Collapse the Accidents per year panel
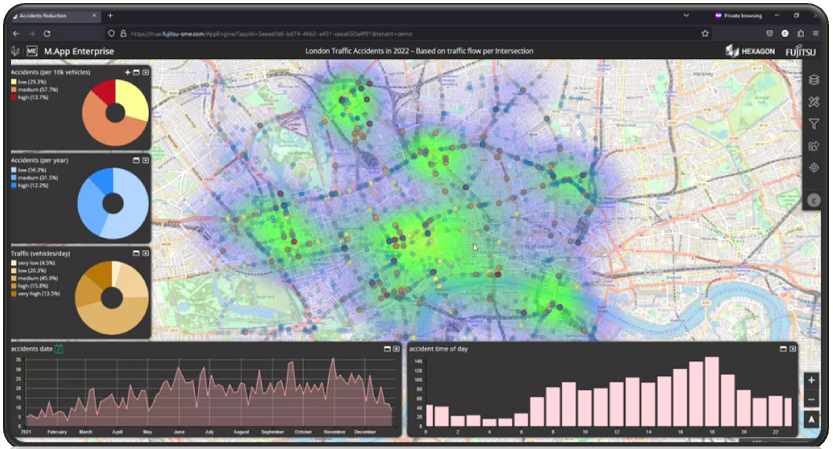Screen dimensions: 833x449 [x=136, y=159]
